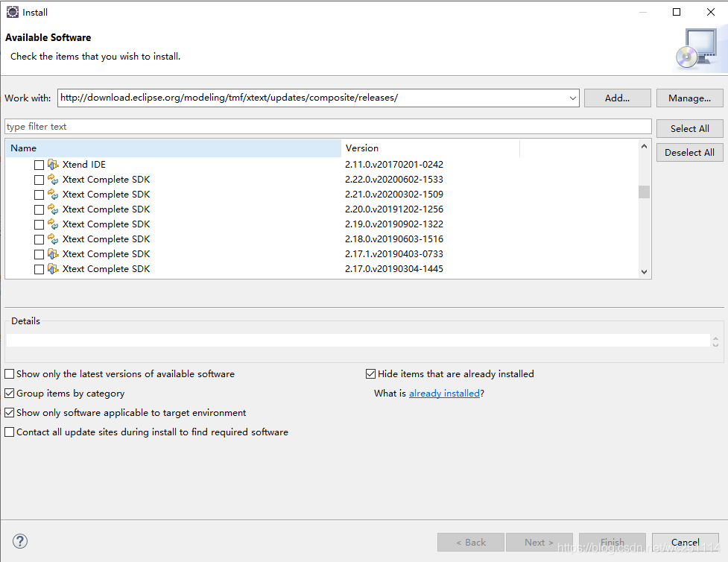Click the type filter text field
Screen dimensions: 728x562
tap(328, 126)
